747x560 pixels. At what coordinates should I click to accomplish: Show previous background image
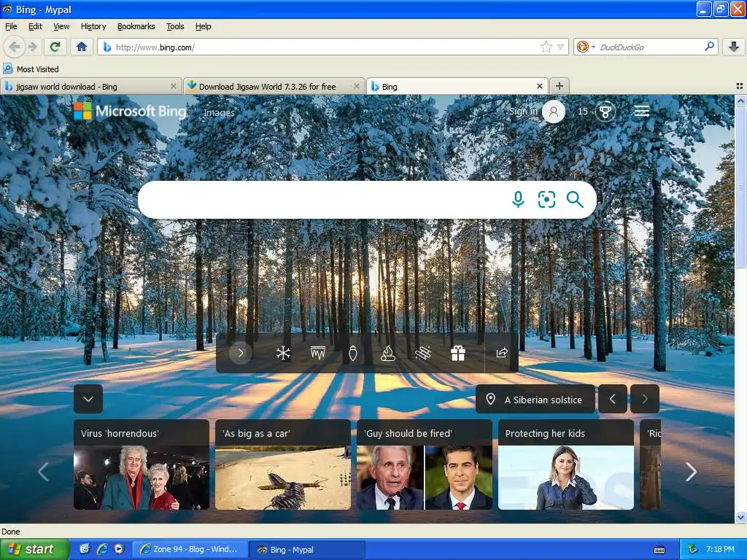pos(613,399)
